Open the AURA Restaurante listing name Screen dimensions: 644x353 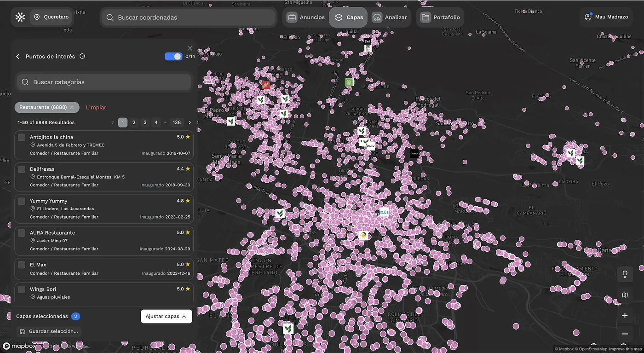52,233
